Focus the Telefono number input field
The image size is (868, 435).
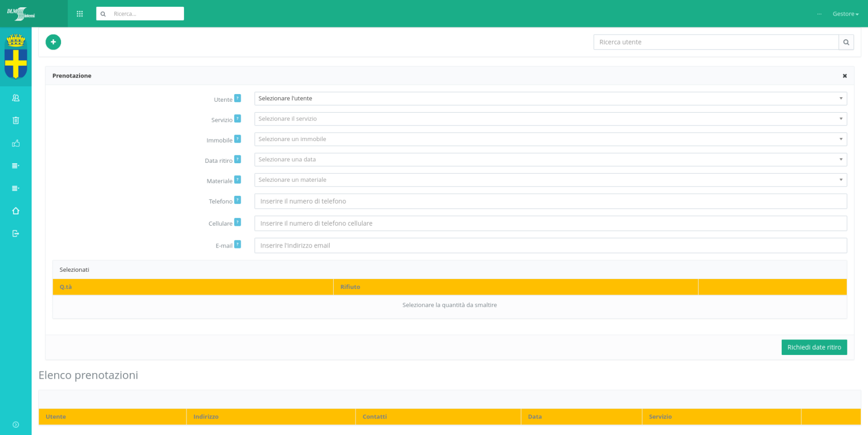click(550, 201)
